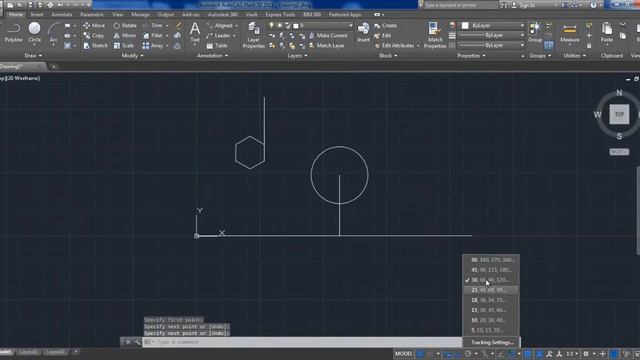Click the Paste clipboard icon

607,33
